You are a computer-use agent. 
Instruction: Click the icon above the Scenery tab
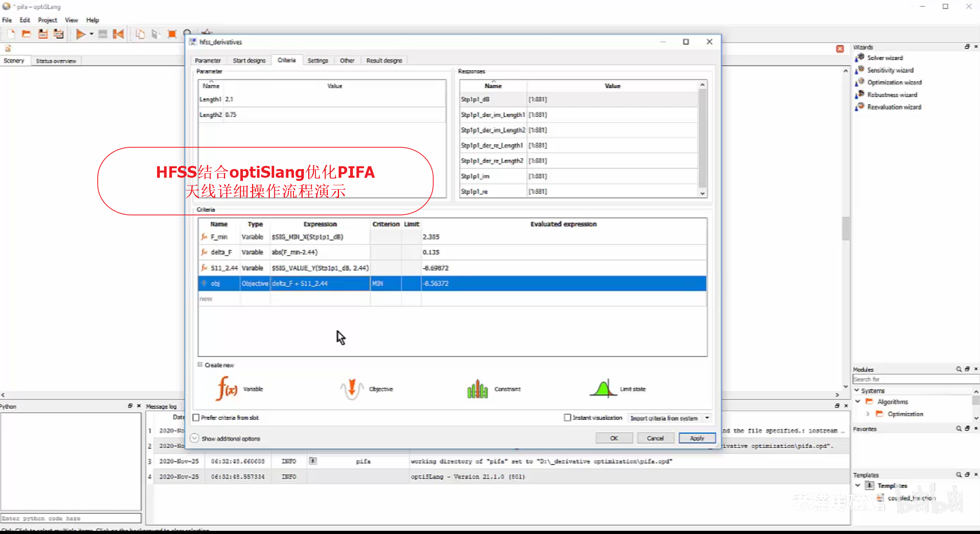coord(8,48)
